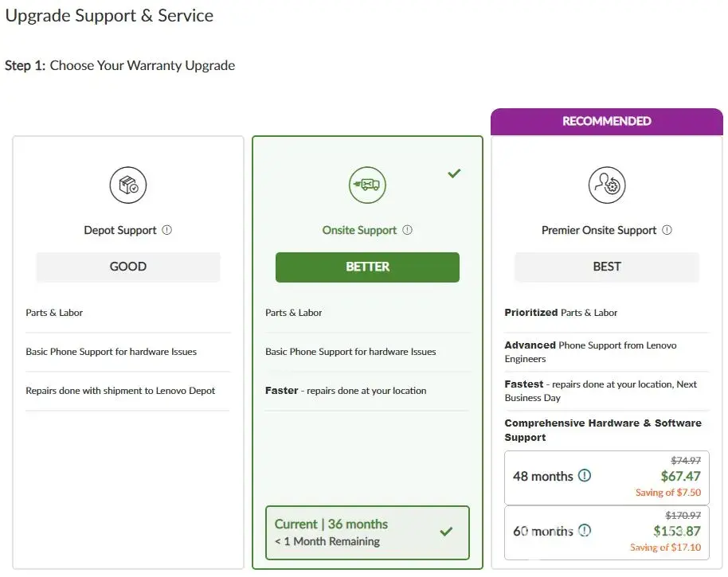Click the Premier Onsite Support title
Image resolution: width=728 pixels, height=577 pixels.
pyautogui.click(x=599, y=230)
